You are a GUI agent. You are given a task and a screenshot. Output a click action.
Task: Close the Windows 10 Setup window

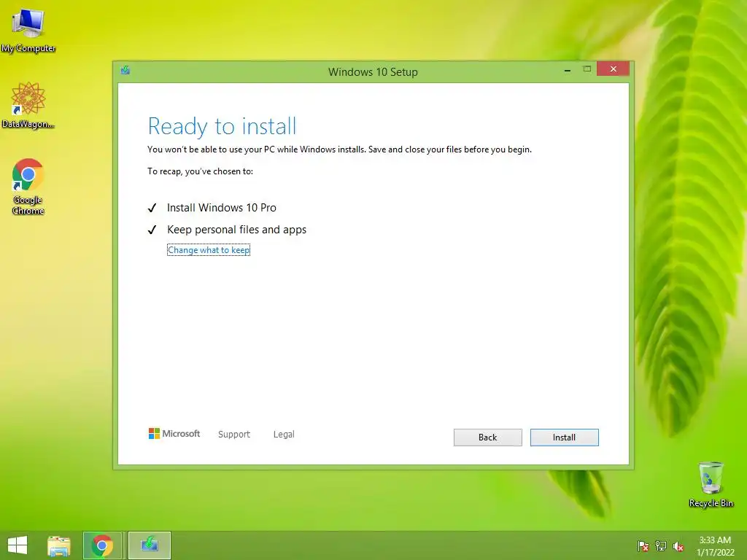click(613, 69)
